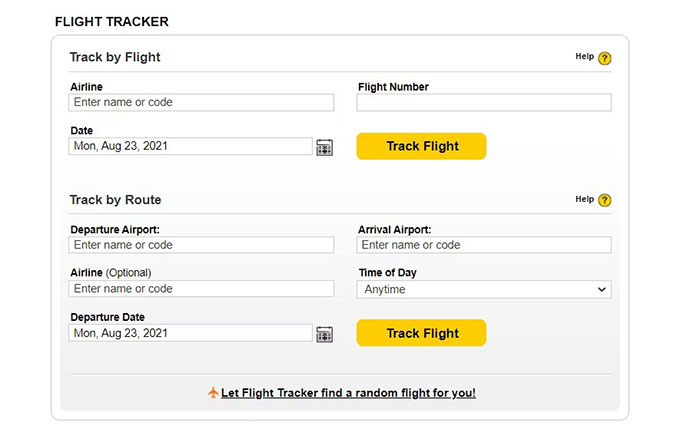Viewport: 700px width, 426px height.
Task: Expand the Time of Day dropdown
Action: 484,289
